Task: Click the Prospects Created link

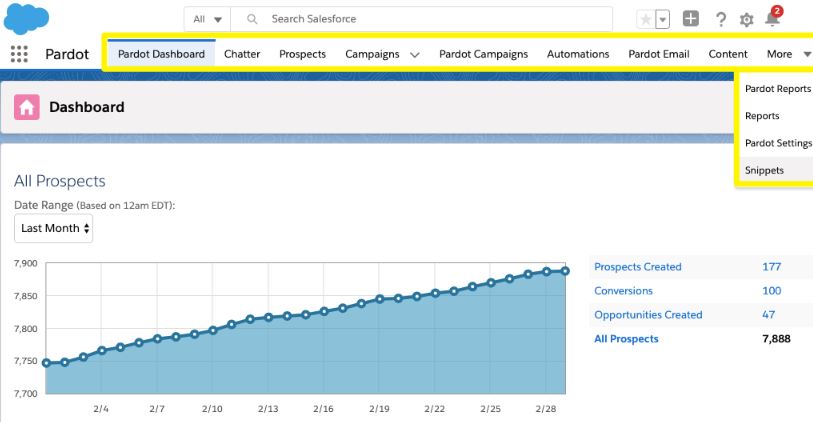Action: pos(638,266)
